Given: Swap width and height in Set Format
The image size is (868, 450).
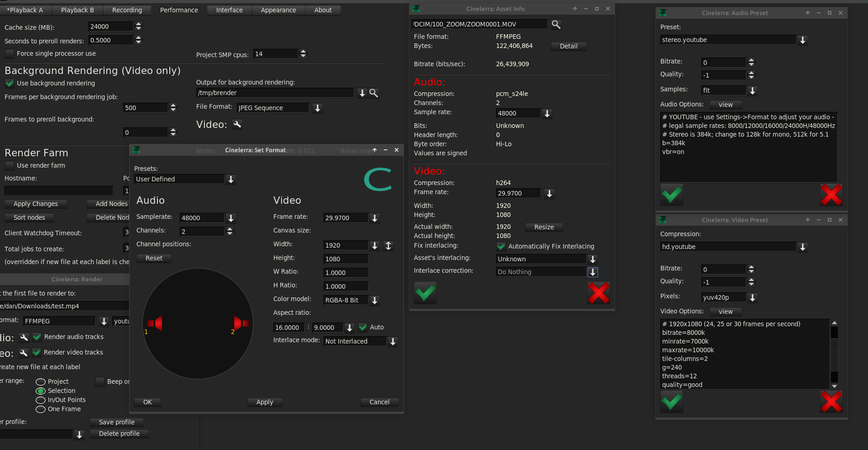Looking at the screenshot, I should click(x=388, y=246).
